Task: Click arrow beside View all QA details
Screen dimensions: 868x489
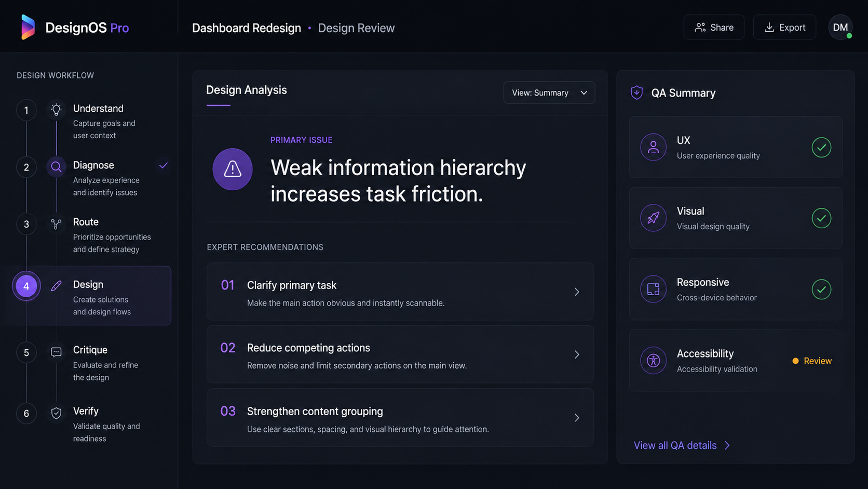Action: tap(727, 445)
